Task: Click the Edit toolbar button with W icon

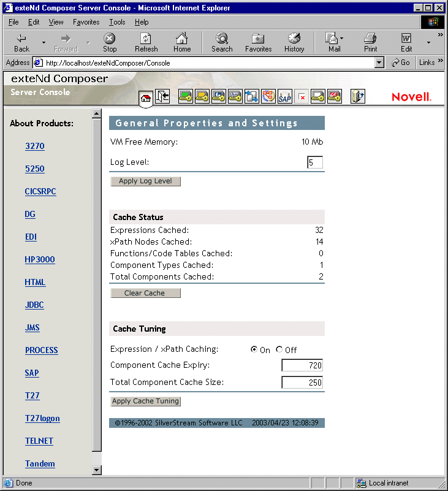Action: pyautogui.click(x=406, y=42)
